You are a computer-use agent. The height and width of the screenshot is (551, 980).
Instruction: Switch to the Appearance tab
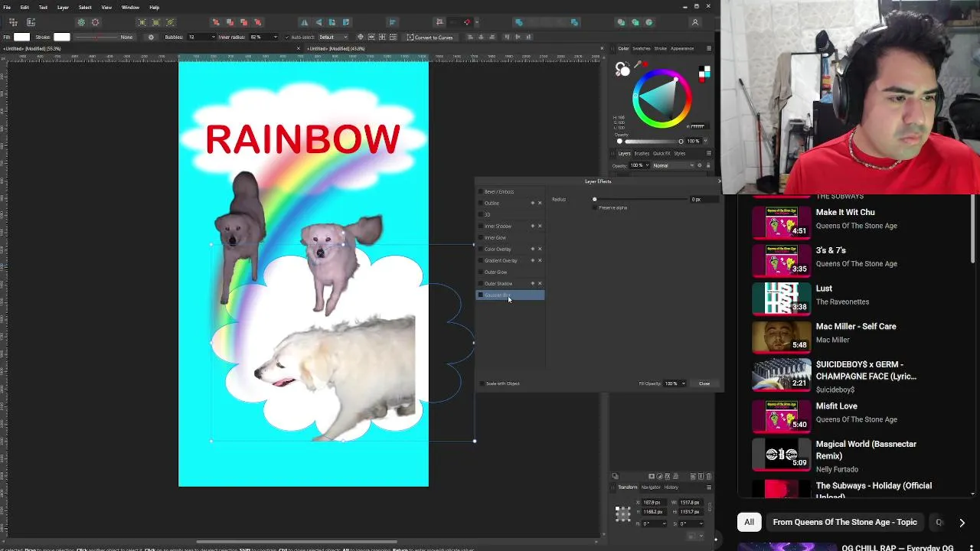coord(682,48)
